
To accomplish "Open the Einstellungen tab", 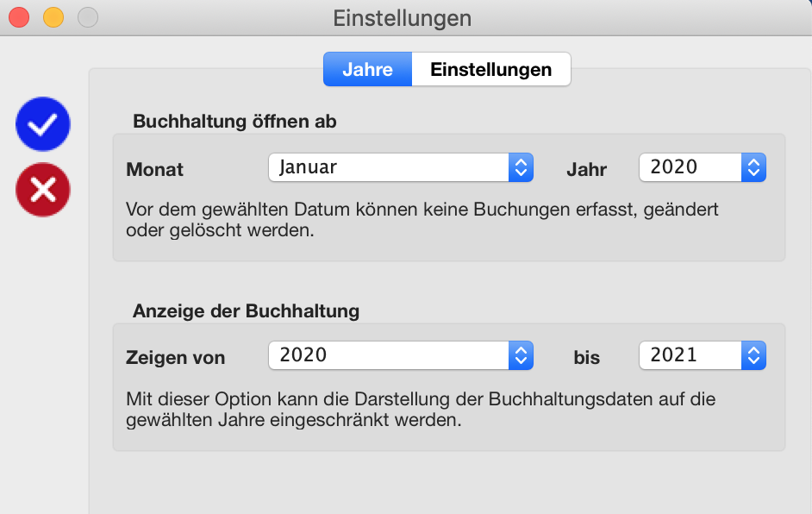I will pyautogui.click(x=491, y=70).
